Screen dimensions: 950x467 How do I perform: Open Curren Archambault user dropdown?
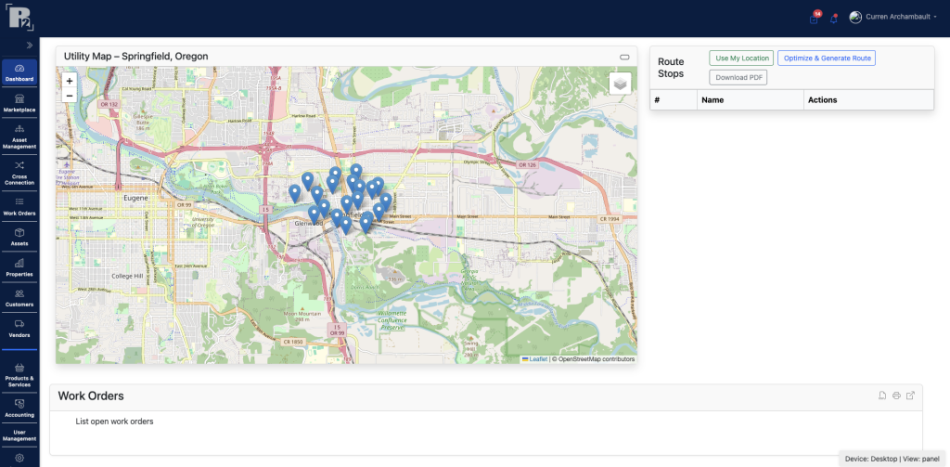(x=892, y=17)
